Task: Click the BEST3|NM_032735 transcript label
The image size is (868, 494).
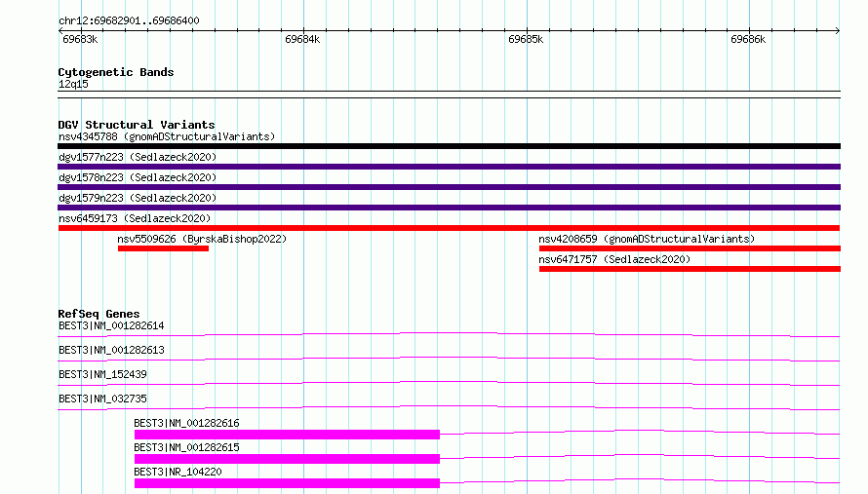Action: point(102,399)
